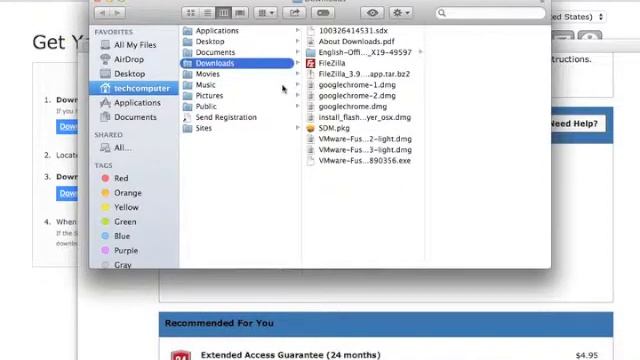Viewport: 640px width, 360px height.
Task: Open the Action gear menu
Action: click(401, 13)
